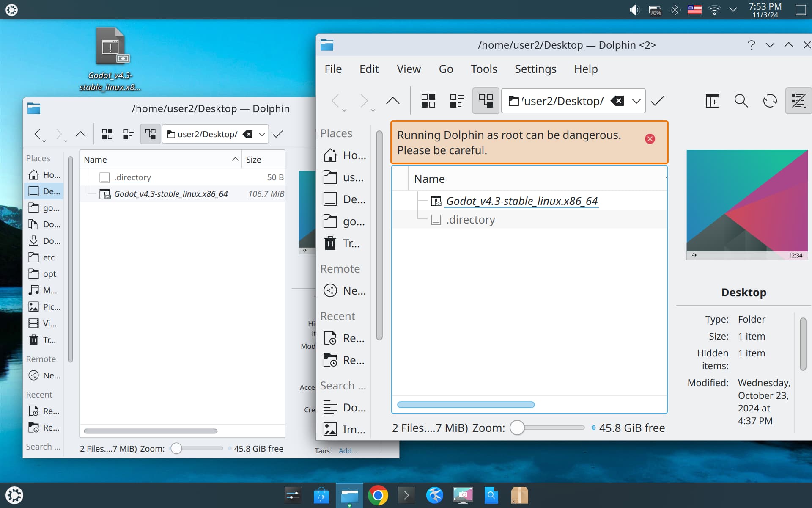The image size is (812, 508).
Task: Open the Settings menu
Action: pos(535,69)
